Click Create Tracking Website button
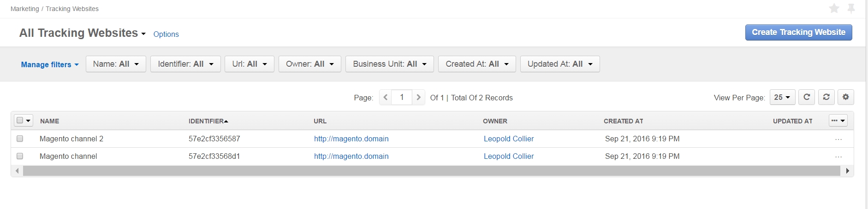The image size is (868, 209). 799,32
